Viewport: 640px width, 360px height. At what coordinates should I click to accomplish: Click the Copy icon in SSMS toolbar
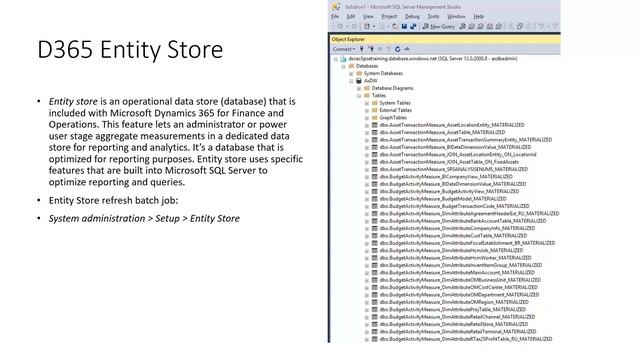click(520, 27)
